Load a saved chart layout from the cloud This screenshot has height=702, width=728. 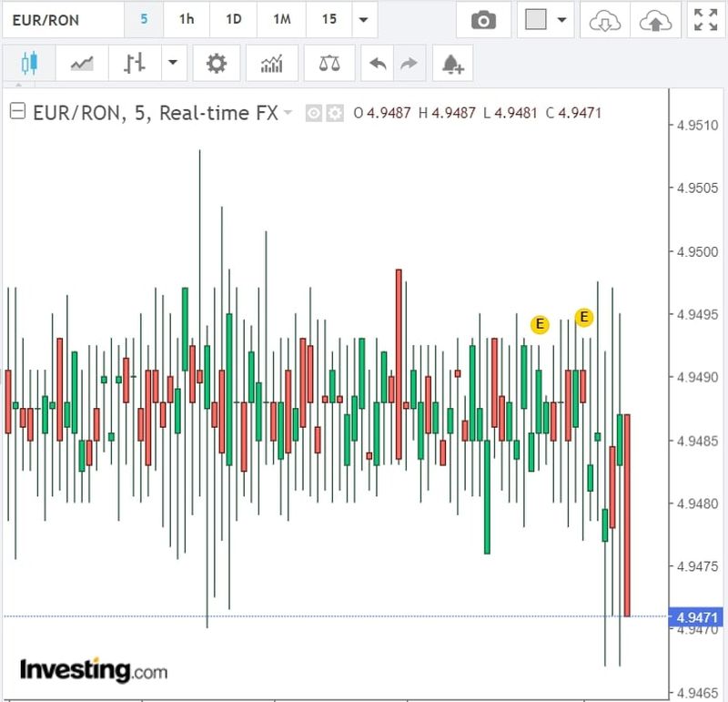(x=604, y=20)
